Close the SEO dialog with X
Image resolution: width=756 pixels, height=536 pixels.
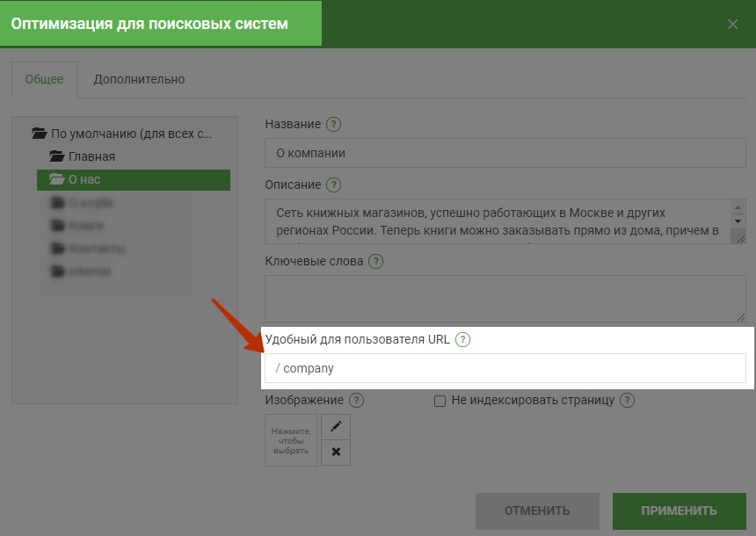(x=732, y=24)
